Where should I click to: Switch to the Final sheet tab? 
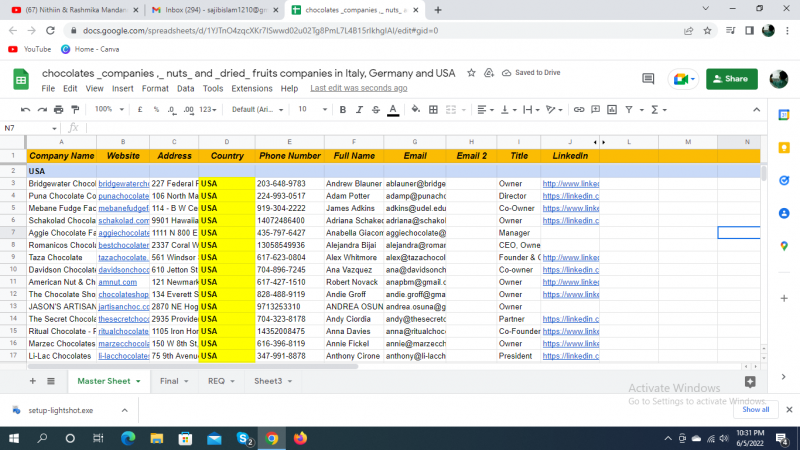[174, 381]
